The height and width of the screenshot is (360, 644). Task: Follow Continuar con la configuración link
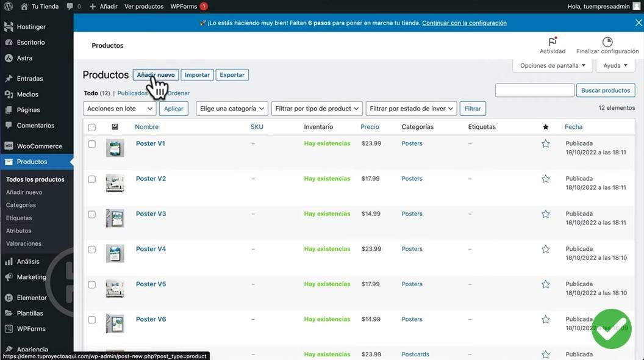(x=464, y=23)
